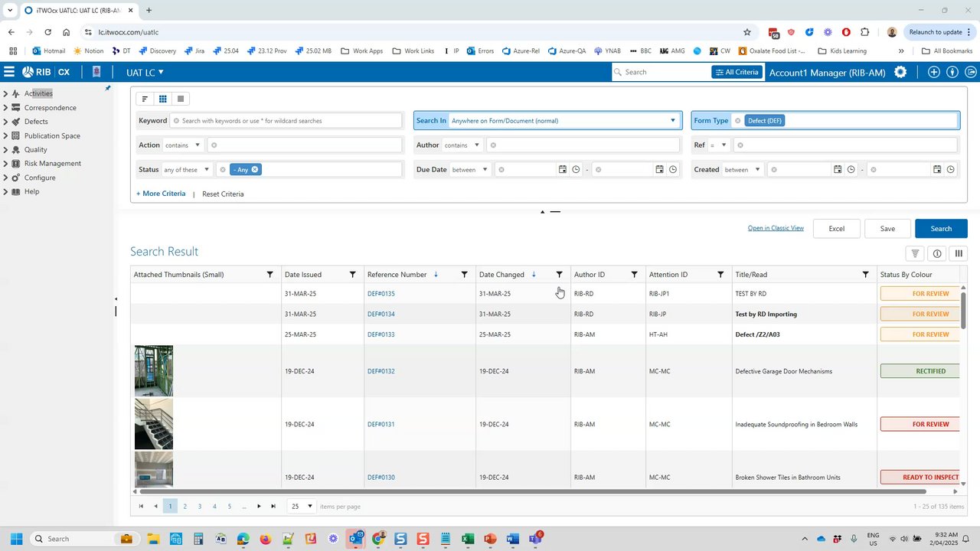Filter the Title/Read column
980x551 pixels.
coord(866,275)
